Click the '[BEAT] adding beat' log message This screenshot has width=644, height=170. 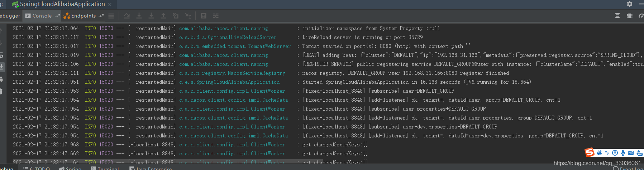coord(473,55)
